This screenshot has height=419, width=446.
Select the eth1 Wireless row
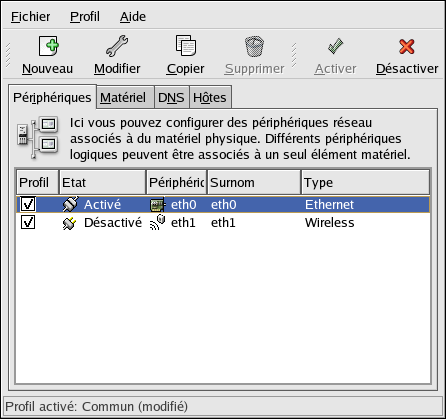[x=223, y=223]
